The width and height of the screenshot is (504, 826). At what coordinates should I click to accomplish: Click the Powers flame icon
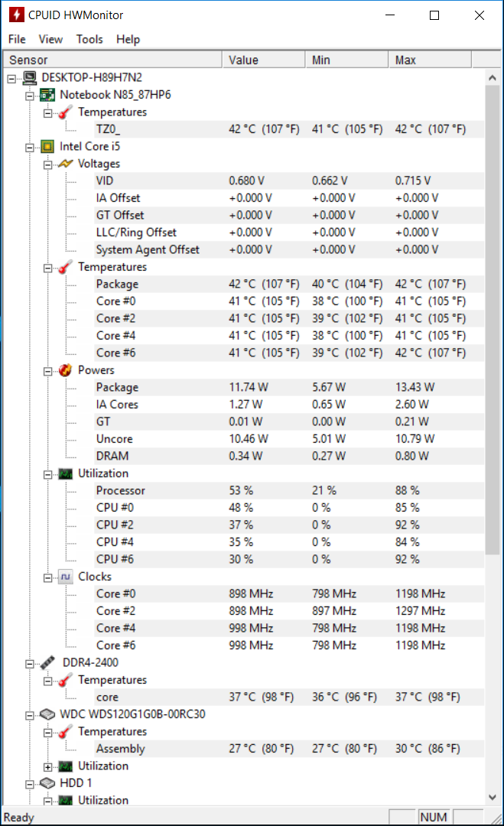click(x=65, y=370)
